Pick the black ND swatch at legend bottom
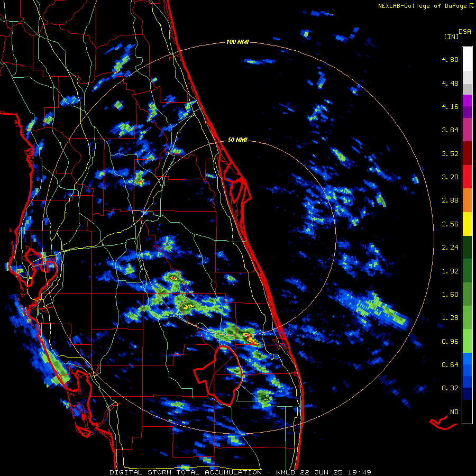Image resolution: width=476 pixels, height=476 pixels. pos(467,411)
